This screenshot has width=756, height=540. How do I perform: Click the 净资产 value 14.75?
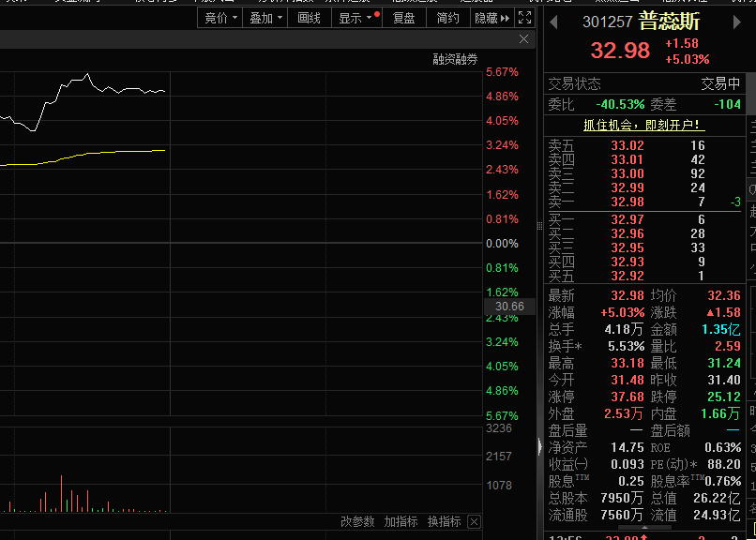(627, 447)
